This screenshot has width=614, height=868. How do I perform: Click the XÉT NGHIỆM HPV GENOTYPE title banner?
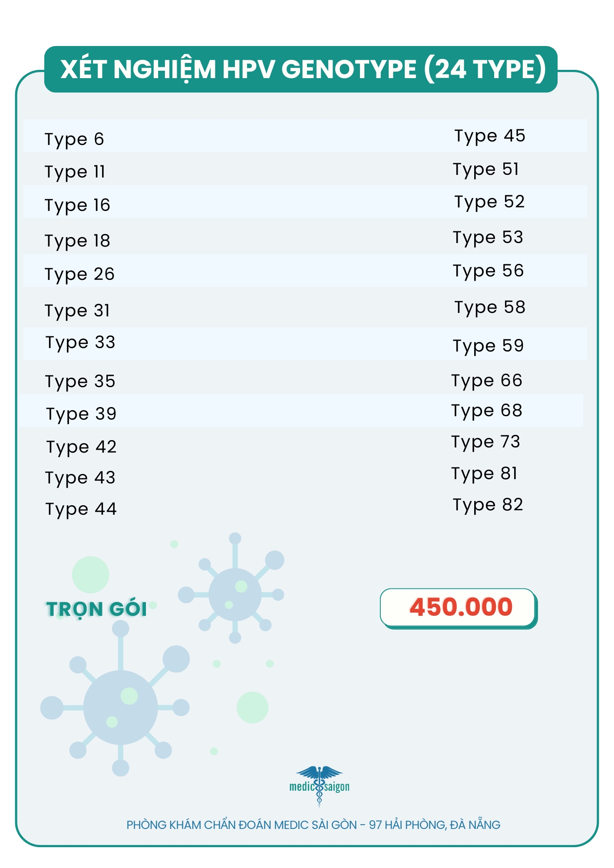(300, 69)
